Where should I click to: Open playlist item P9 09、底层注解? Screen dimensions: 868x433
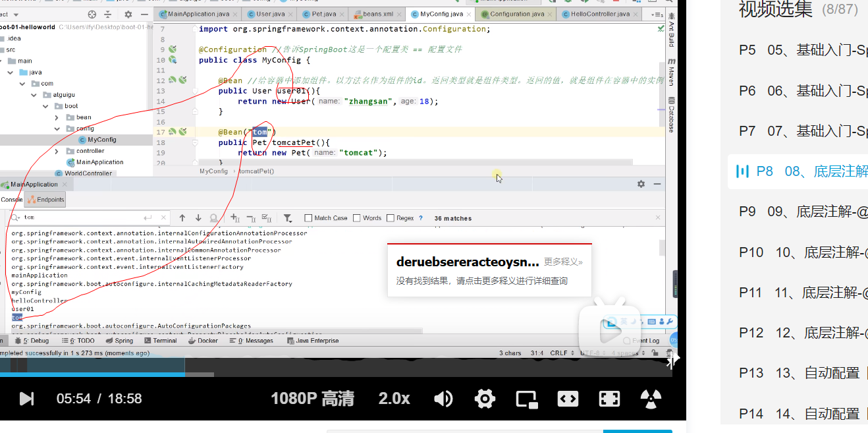[803, 212]
